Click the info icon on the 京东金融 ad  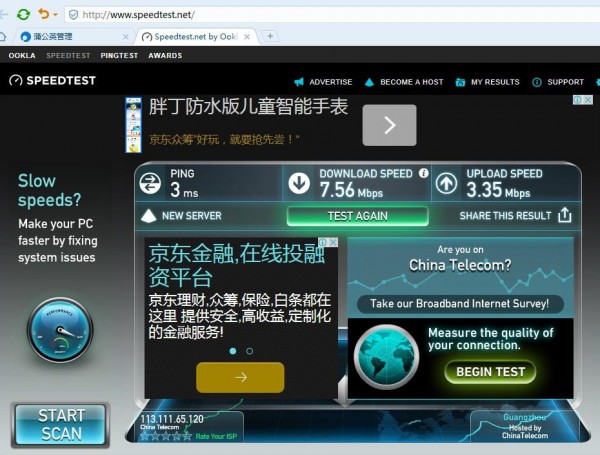pos(323,242)
